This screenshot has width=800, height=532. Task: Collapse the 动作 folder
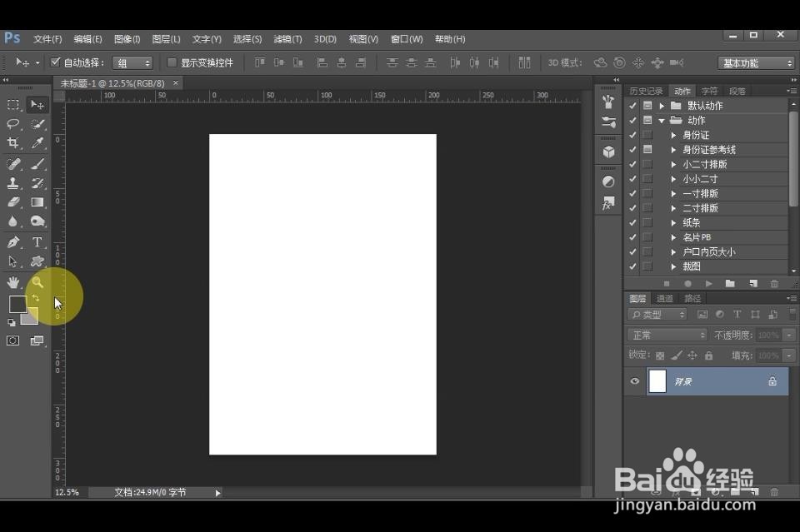click(x=662, y=120)
